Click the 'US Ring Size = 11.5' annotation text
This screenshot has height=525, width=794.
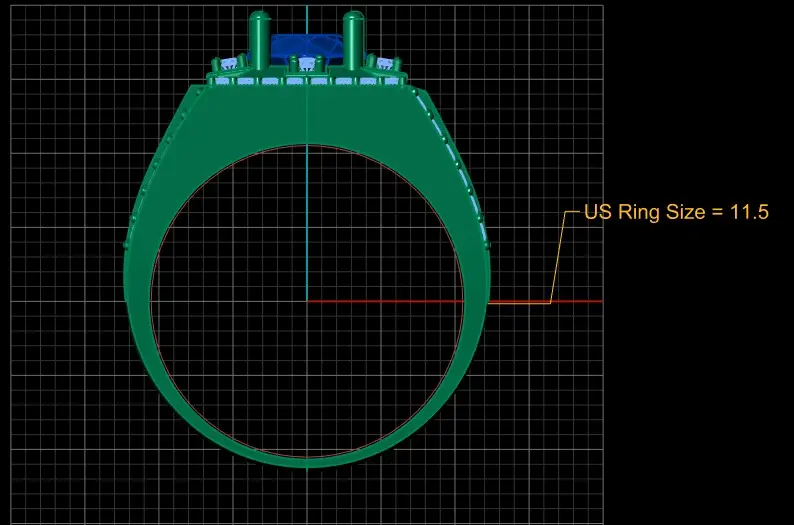[x=676, y=212]
